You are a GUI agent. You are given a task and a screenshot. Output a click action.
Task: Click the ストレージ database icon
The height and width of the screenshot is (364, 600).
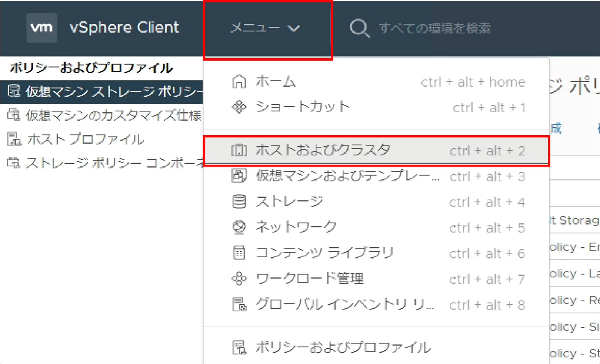click(x=239, y=202)
